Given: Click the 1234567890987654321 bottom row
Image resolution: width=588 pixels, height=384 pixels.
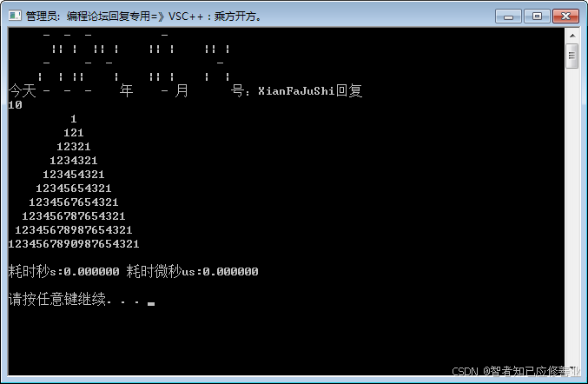Looking at the screenshot, I should pyautogui.click(x=74, y=244).
